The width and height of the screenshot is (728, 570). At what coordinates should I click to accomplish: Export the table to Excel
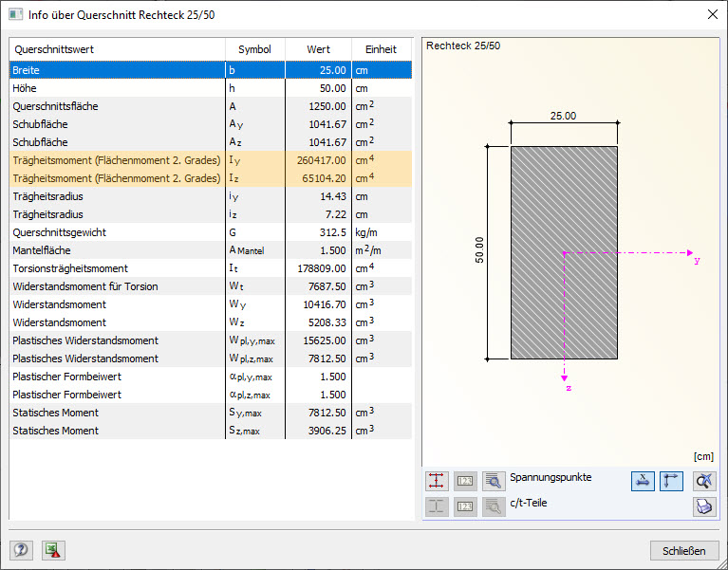click(53, 550)
